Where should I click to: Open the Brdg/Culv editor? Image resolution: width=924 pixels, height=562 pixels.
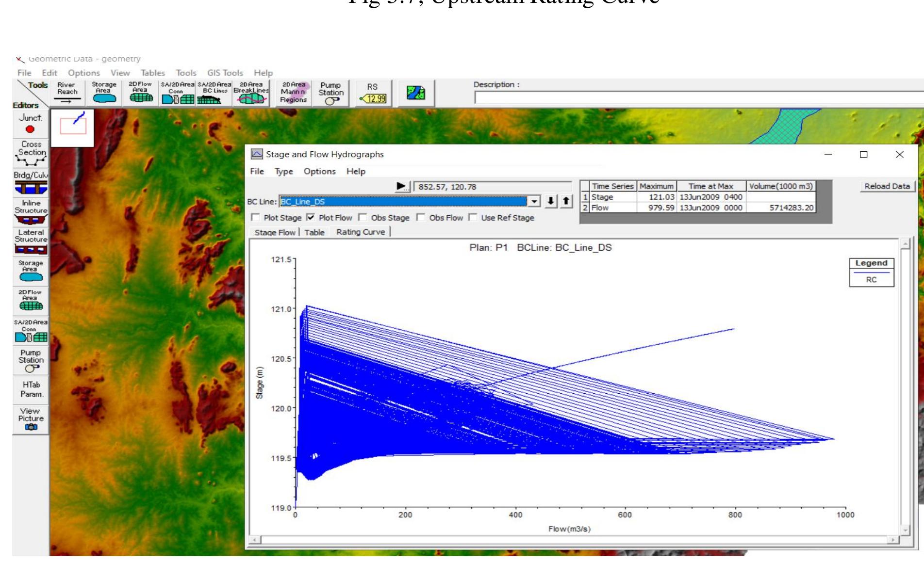pyautogui.click(x=31, y=183)
